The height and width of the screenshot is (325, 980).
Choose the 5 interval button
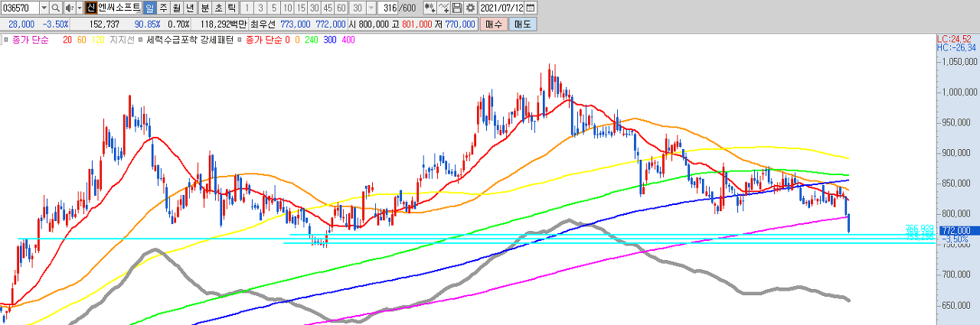click(x=274, y=8)
